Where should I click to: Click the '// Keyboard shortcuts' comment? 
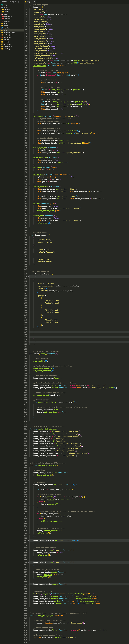(x=42, y=591)
